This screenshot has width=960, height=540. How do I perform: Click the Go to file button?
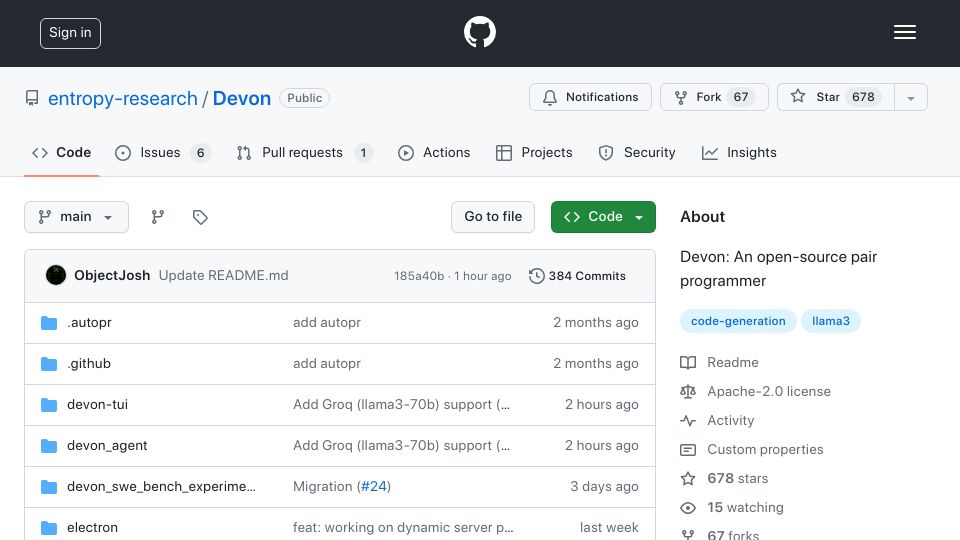point(493,217)
